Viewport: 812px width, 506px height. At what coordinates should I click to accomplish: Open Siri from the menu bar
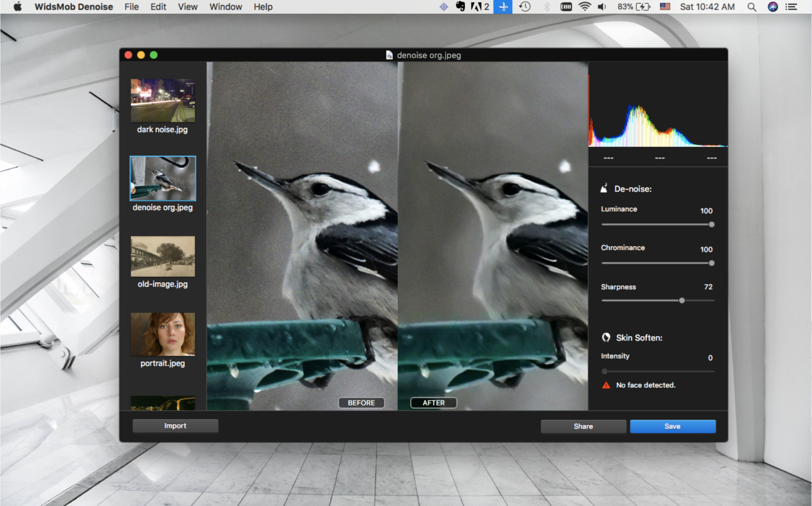point(773,7)
